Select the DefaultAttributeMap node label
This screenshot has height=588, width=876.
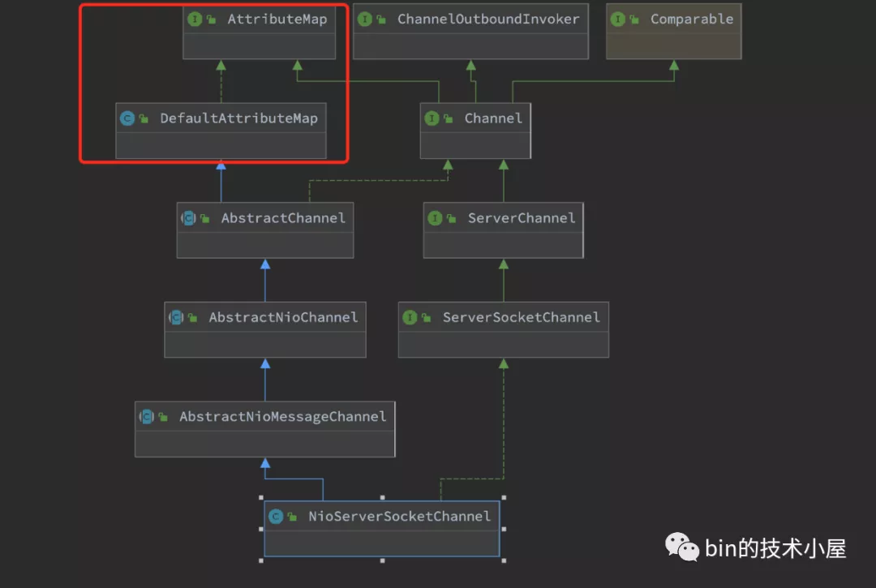(238, 118)
